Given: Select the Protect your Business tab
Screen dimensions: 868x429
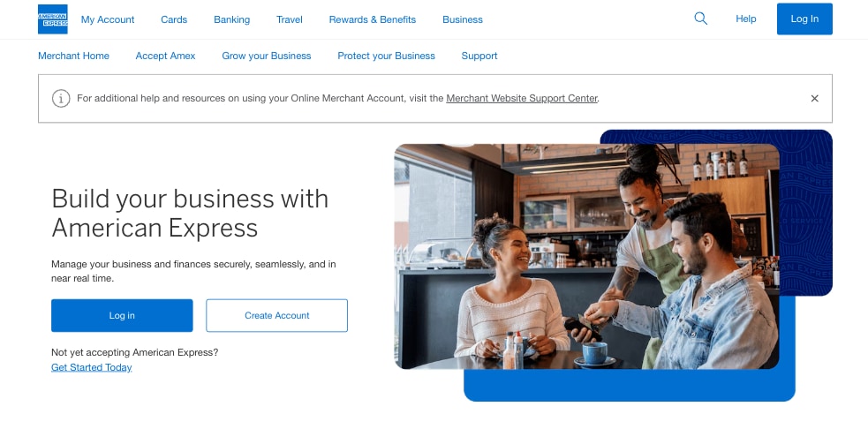Looking at the screenshot, I should tap(386, 56).
